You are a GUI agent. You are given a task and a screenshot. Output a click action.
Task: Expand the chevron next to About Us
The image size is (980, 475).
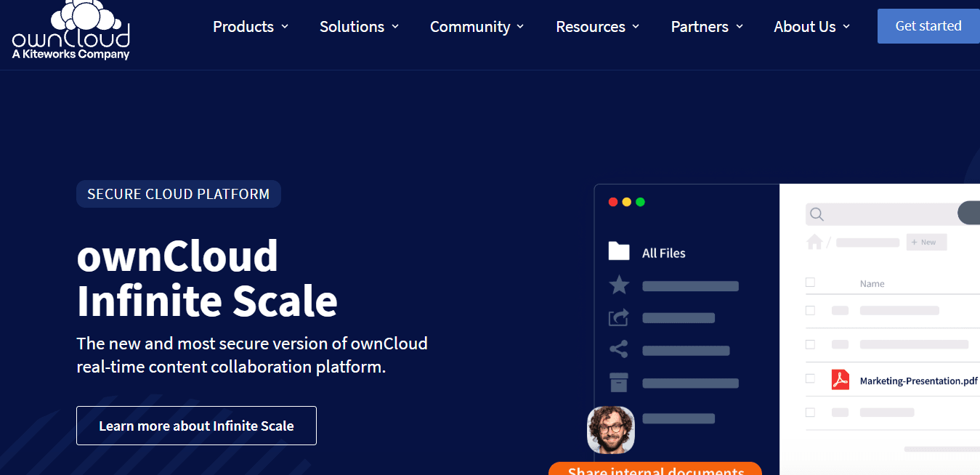point(846,27)
